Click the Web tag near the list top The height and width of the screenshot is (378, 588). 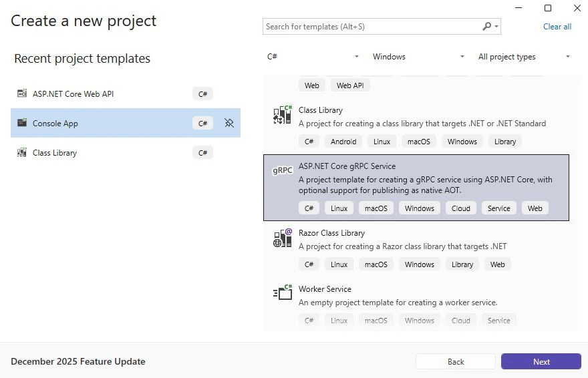pos(311,85)
